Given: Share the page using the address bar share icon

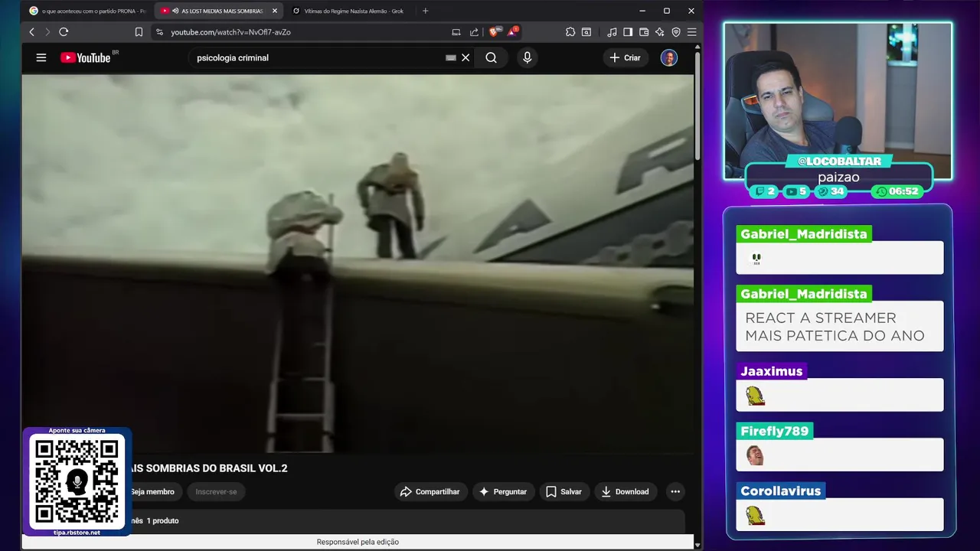Looking at the screenshot, I should 474,32.
